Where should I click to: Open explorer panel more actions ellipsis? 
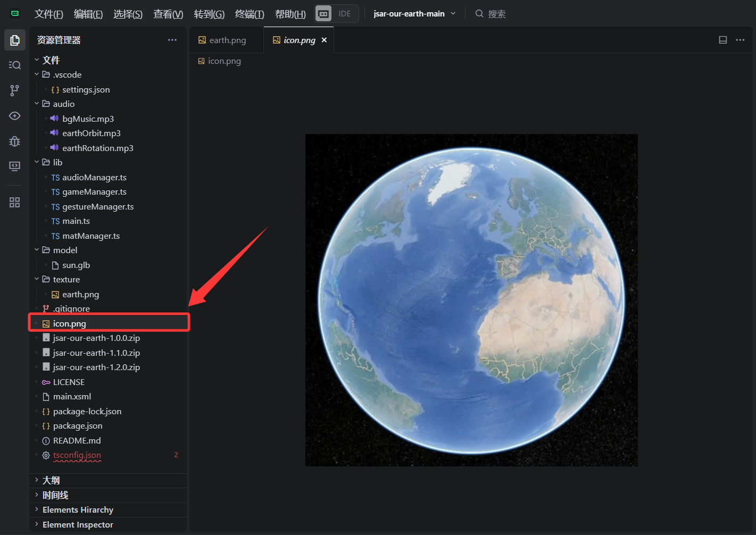pos(172,40)
